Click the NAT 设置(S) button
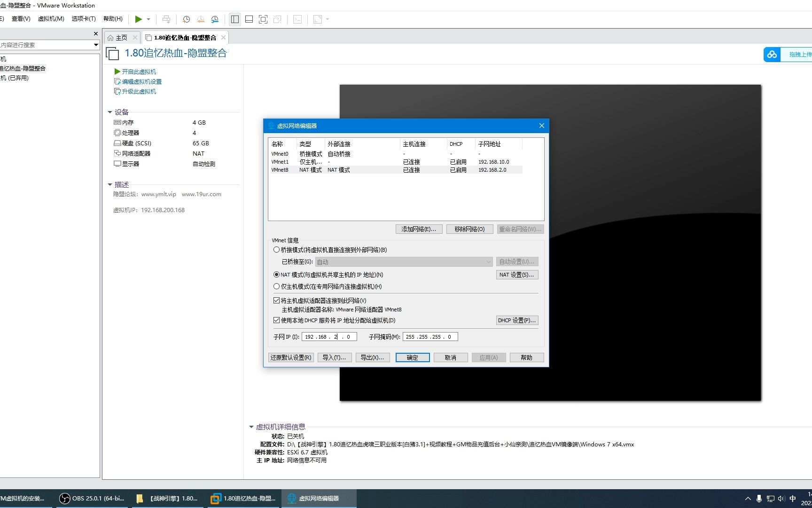The height and width of the screenshot is (508, 812). [517, 275]
